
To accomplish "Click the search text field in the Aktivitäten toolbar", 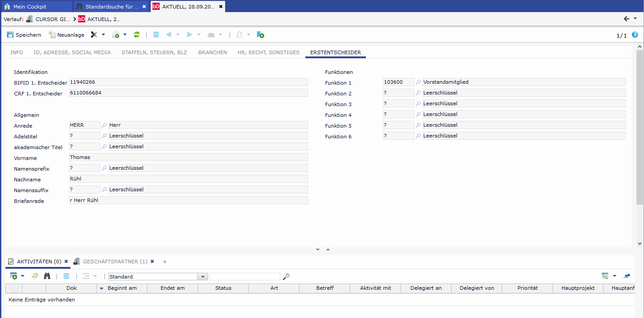I will [x=244, y=277].
